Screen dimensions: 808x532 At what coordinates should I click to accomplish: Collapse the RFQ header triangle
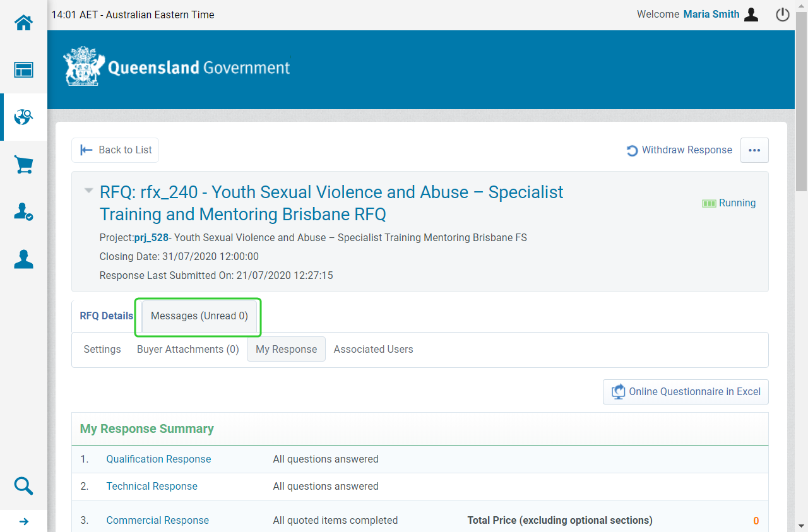[x=89, y=191]
